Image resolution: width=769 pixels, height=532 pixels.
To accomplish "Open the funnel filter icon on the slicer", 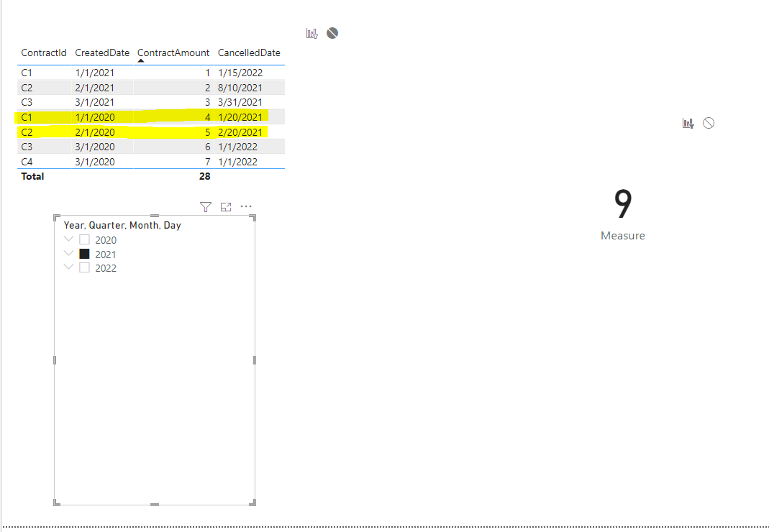I will coord(206,207).
